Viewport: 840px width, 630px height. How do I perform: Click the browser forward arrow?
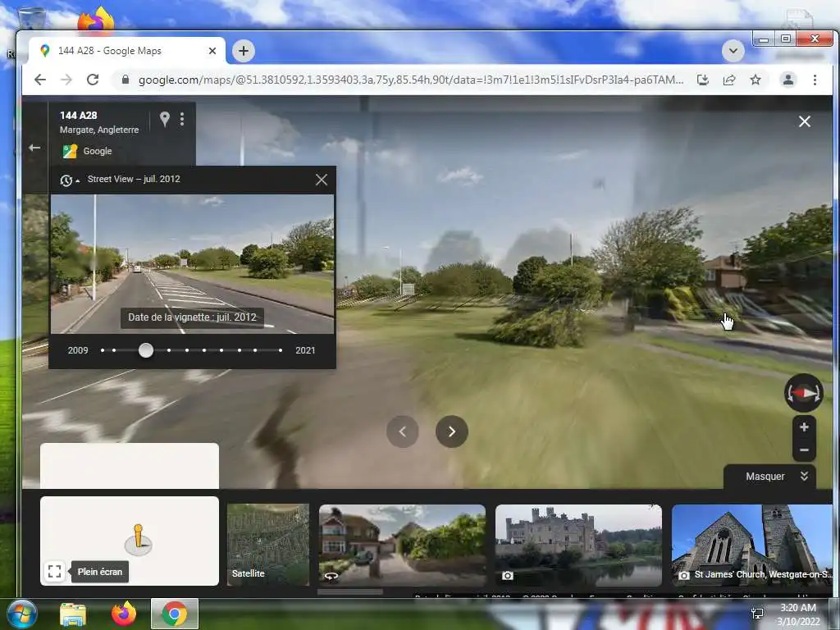pyautogui.click(x=66, y=80)
